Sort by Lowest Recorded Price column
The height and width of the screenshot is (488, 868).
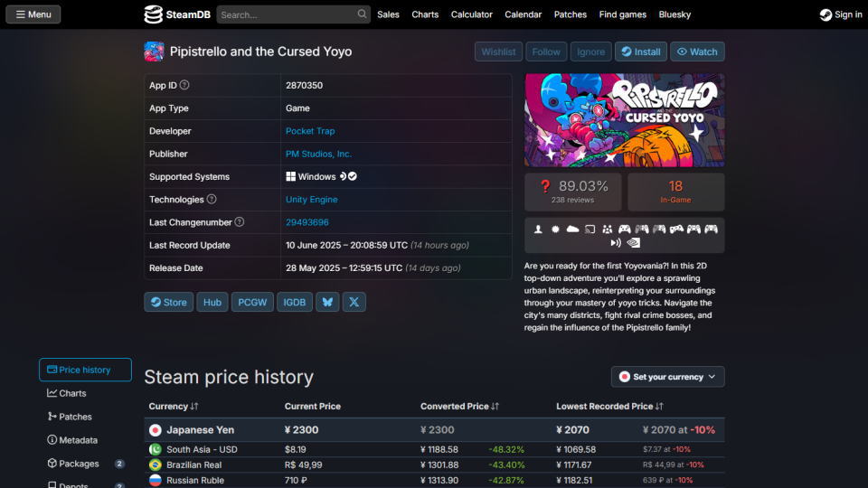(x=609, y=406)
